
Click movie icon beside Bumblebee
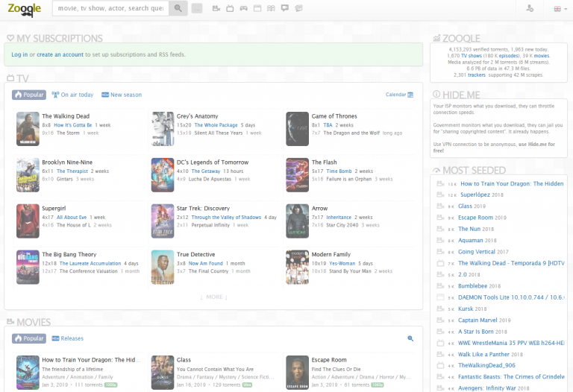[440, 285]
